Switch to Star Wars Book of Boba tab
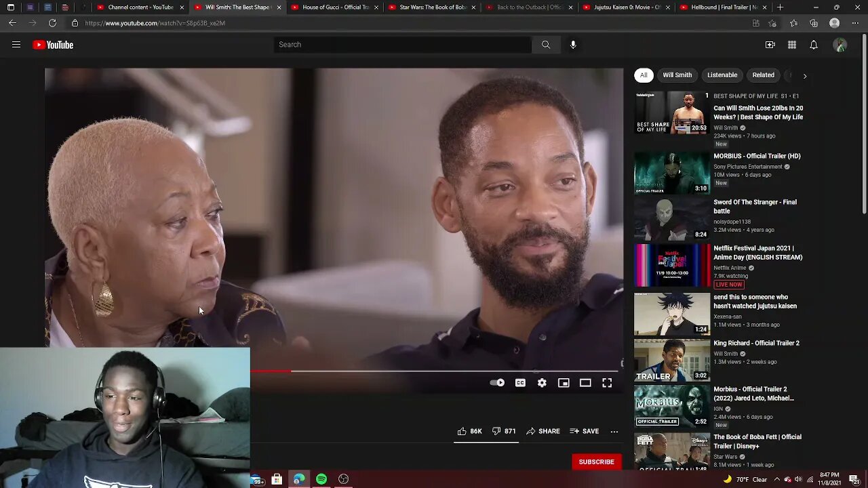868x488 pixels. click(432, 7)
